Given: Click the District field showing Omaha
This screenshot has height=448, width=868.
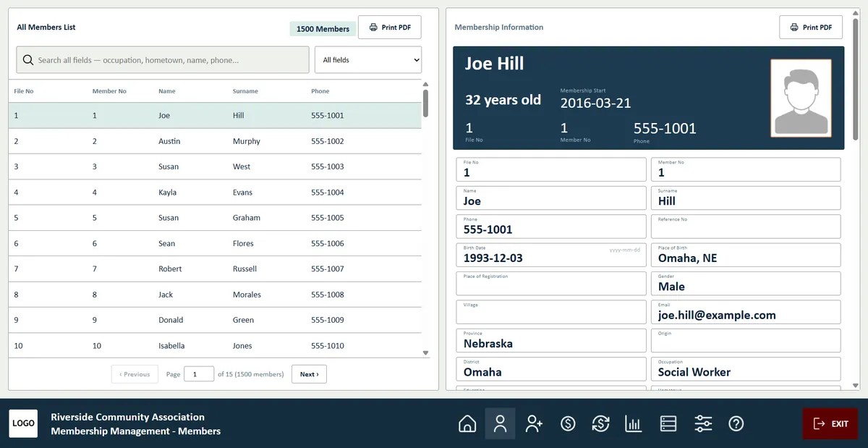Looking at the screenshot, I should [x=551, y=369].
